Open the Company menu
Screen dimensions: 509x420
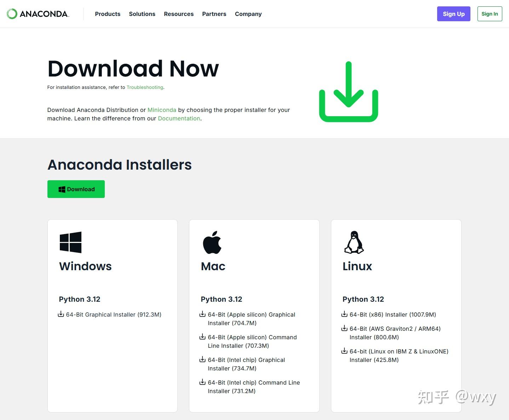pyautogui.click(x=248, y=14)
